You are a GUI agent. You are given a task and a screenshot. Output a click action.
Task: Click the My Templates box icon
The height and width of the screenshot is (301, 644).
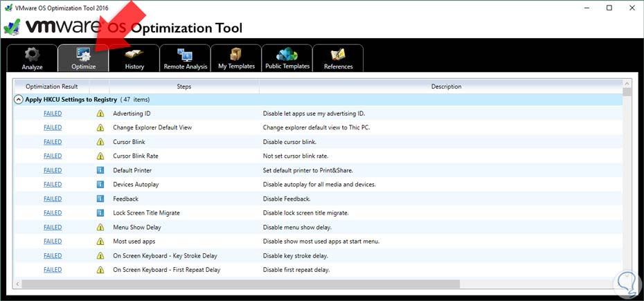(x=236, y=55)
